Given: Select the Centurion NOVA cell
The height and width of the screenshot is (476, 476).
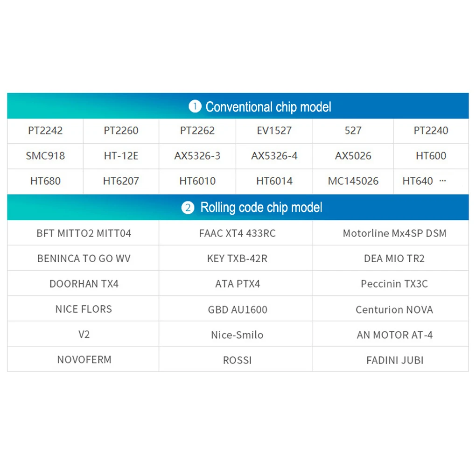Looking at the screenshot, I should [x=394, y=309].
